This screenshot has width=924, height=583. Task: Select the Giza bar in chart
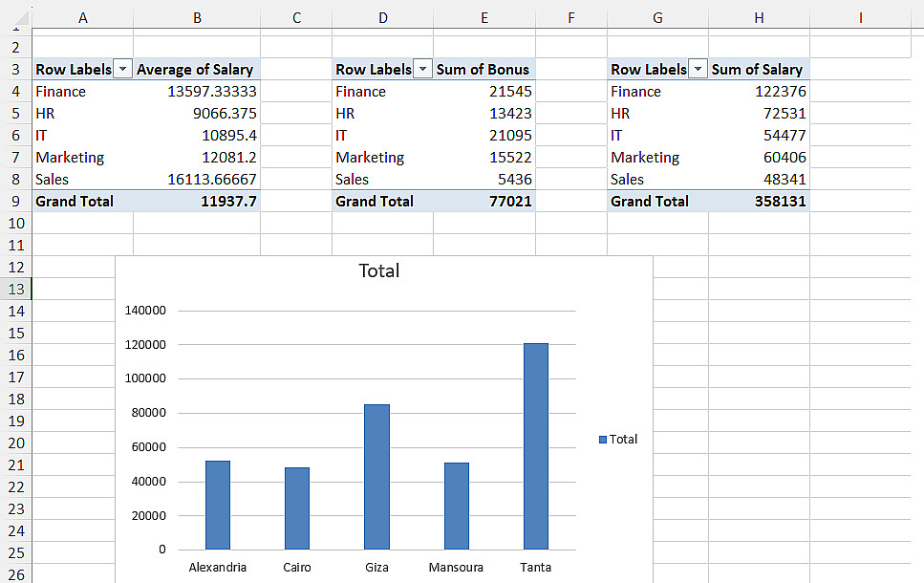pyautogui.click(x=376, y=477)
